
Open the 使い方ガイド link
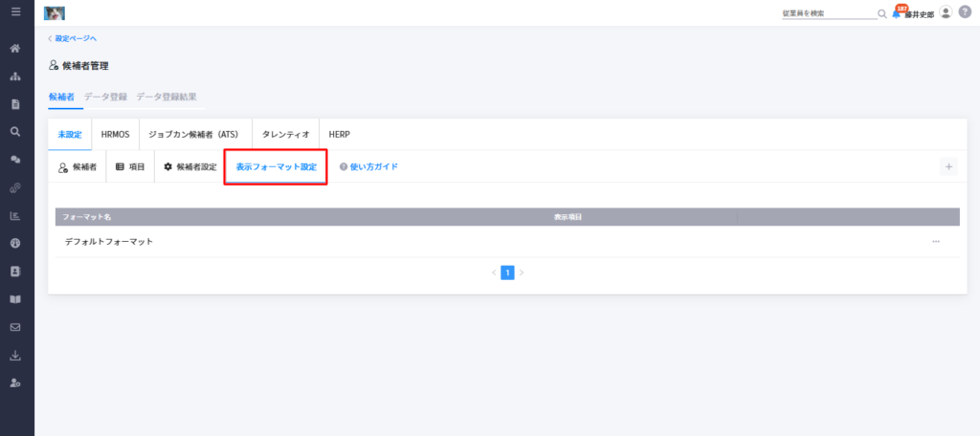coord(368,166)
